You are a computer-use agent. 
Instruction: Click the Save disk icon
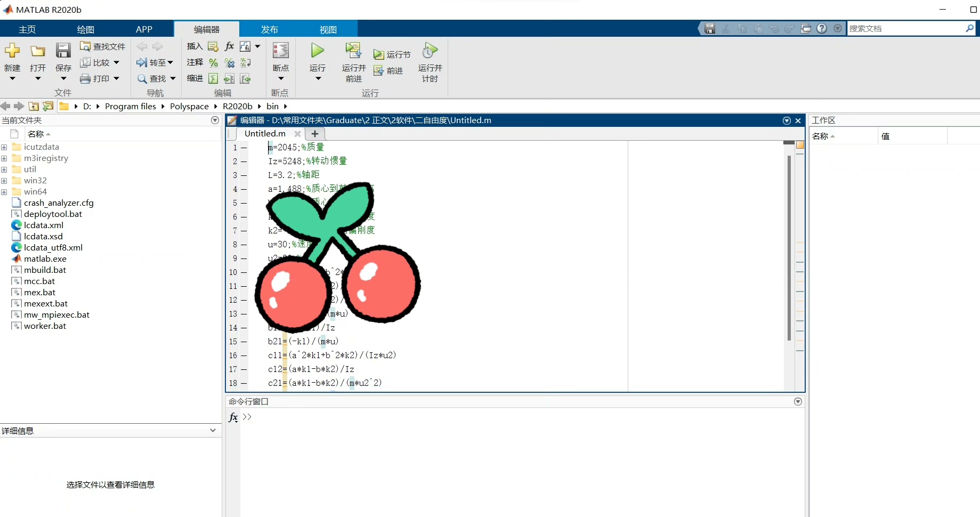pos(63,51)
